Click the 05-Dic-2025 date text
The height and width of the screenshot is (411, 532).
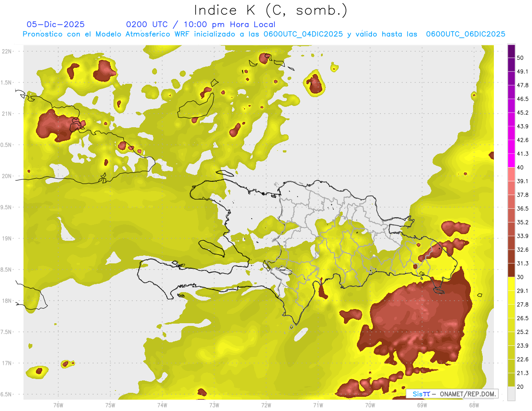pos(56,24)
